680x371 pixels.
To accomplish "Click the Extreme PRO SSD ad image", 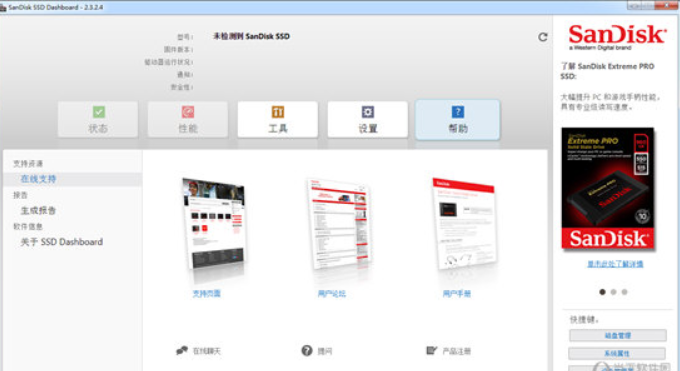I will (x=608, y=188).
